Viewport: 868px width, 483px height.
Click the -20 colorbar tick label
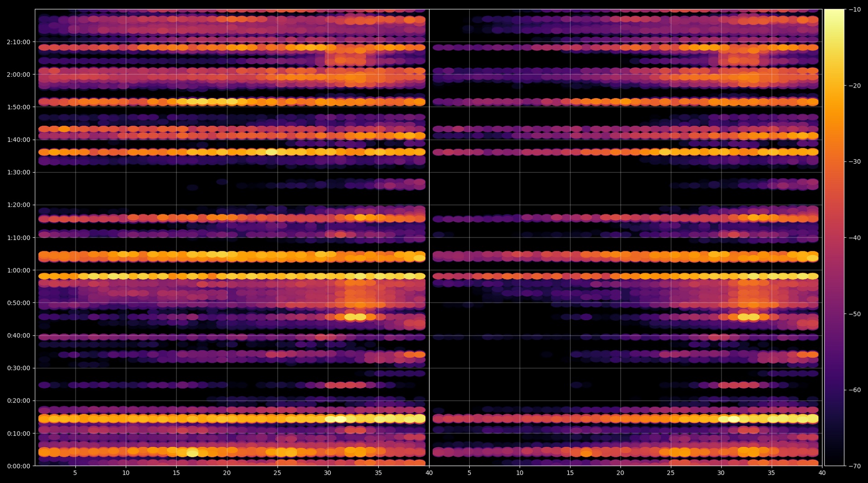[x=854, y=85]
